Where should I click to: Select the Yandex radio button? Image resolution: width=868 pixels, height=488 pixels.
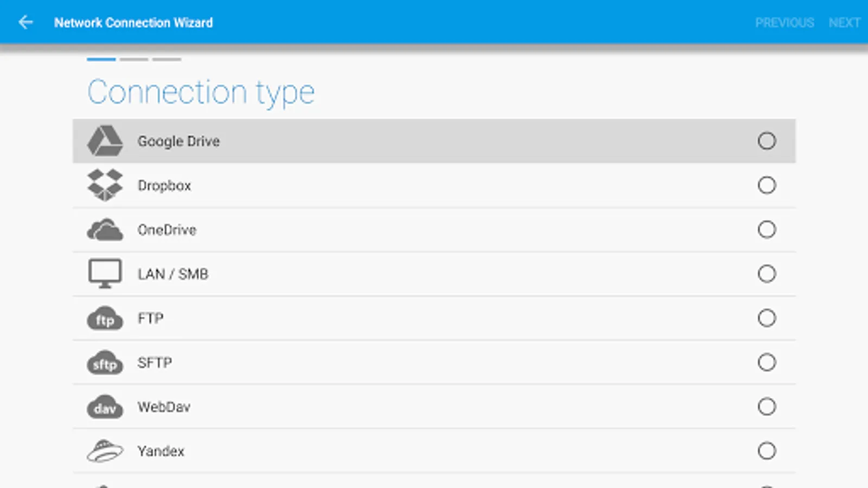(767, 451)
